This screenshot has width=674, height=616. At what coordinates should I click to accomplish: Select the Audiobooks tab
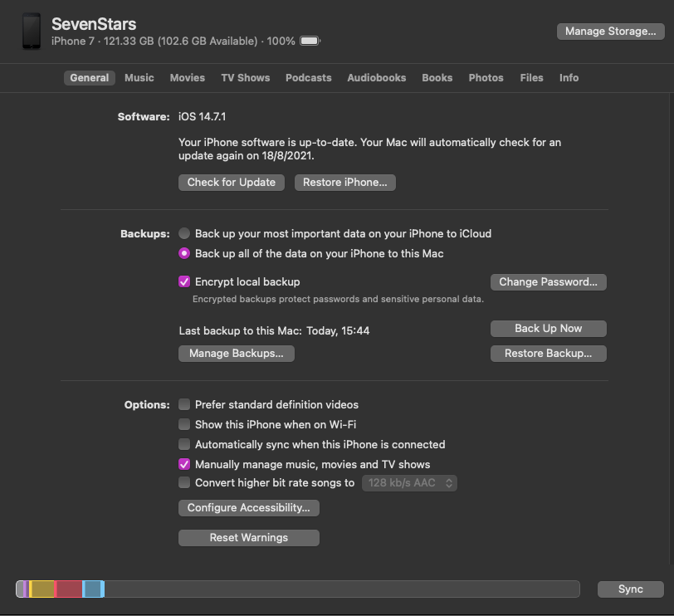[x=377, y=78]
